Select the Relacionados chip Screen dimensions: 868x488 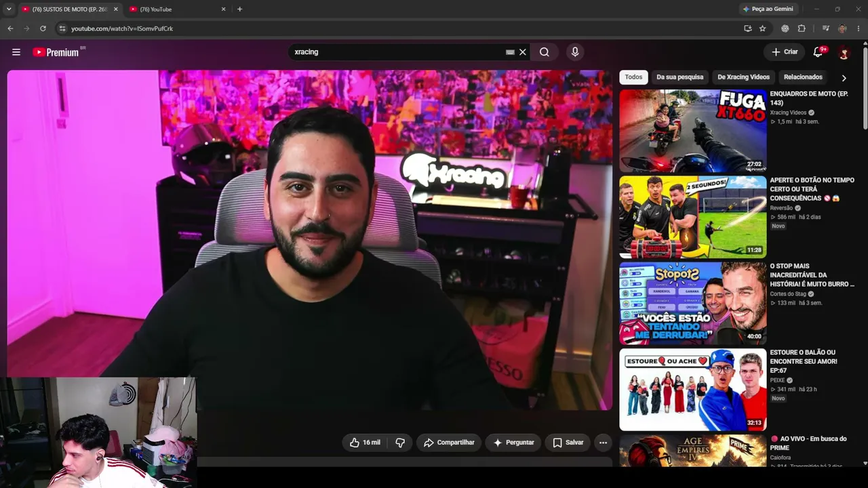pyautogui.click(x=803, y=77)
